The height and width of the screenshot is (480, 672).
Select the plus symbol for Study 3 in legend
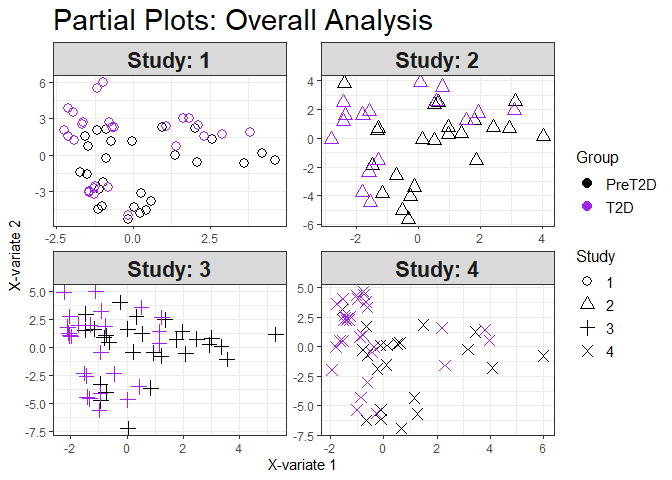click(x=587, y=328)
